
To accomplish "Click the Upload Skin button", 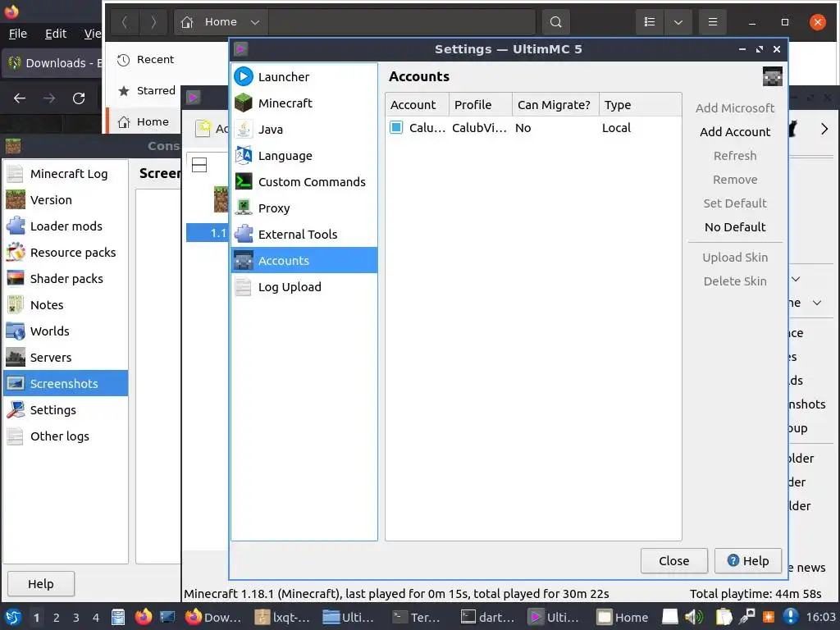I will click(x=734, y=258).
